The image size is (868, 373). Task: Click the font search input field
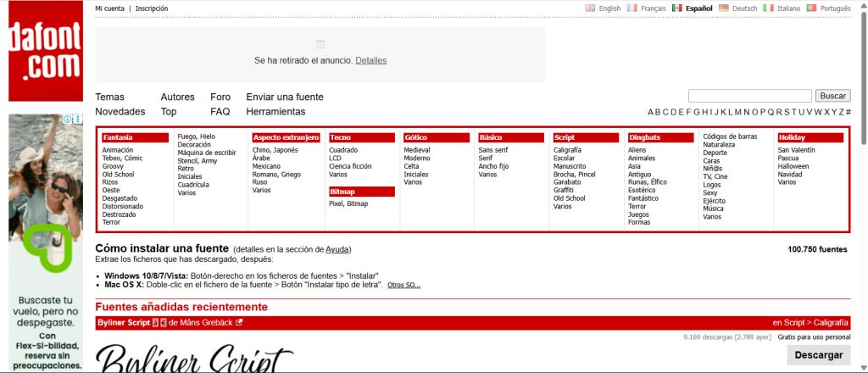(749, 96)
